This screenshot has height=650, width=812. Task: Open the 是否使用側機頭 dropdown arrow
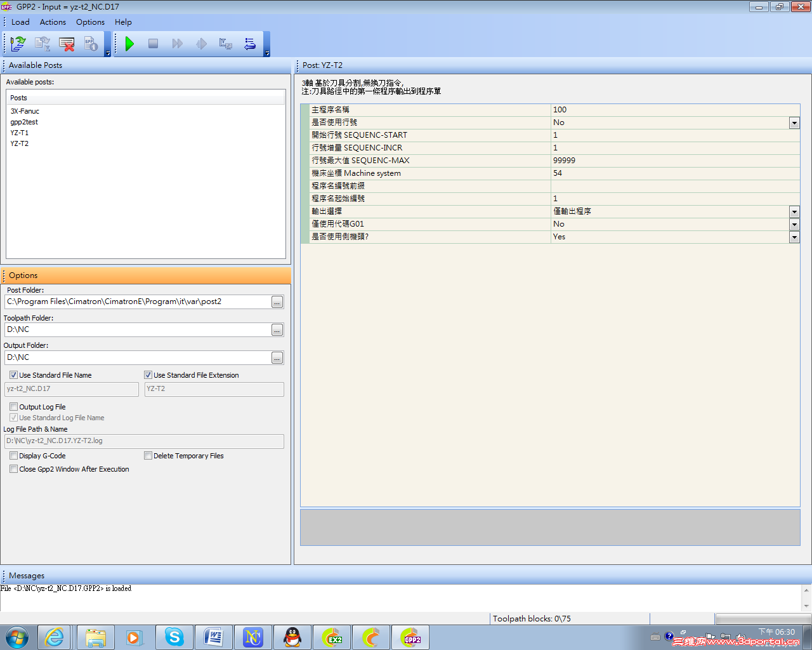794,237
